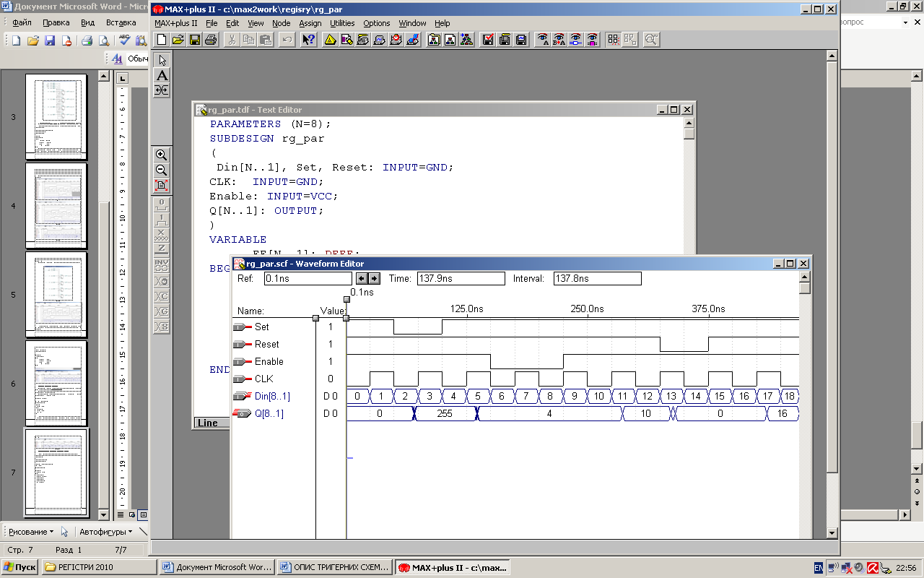Open the File menu in MAX+plus II
The image size is (924, 578).
click(212, 23)
